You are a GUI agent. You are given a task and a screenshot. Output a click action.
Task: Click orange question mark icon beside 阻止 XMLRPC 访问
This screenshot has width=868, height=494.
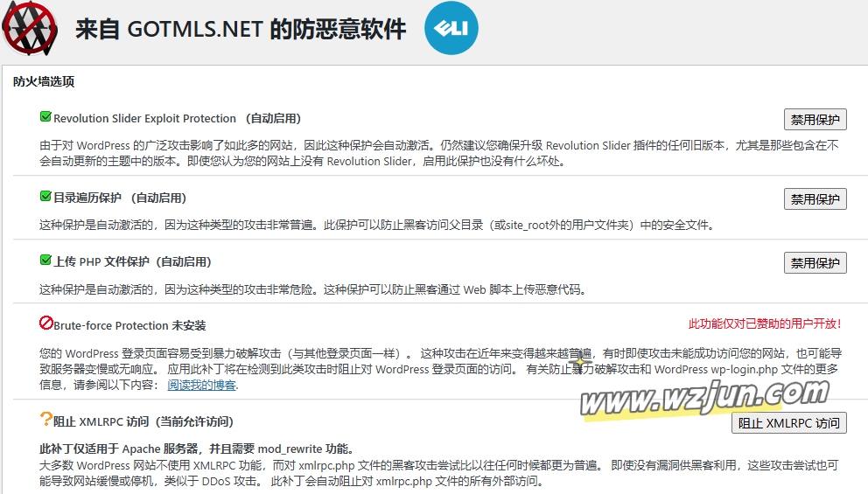(46, 420)
